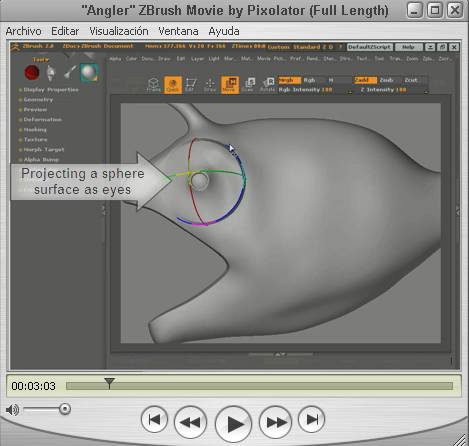Pick the gray sphere tool thumbnail

89,72
